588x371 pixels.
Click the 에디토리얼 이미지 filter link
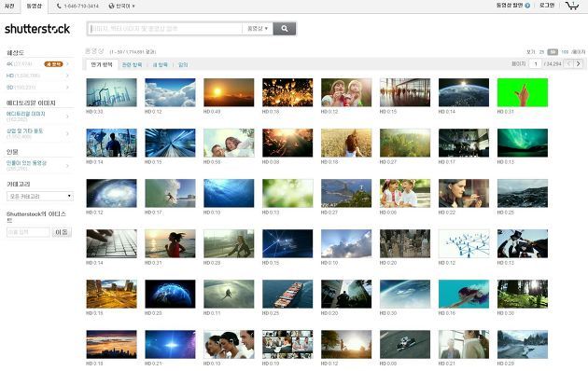click(25, 114)
